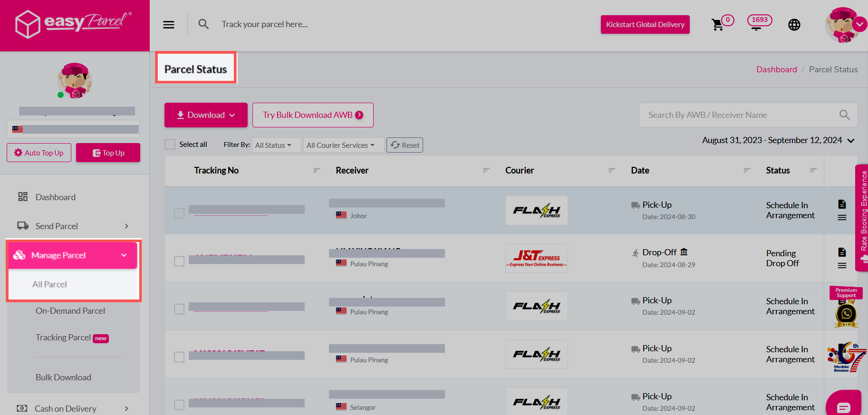Tick the checkbox for the J&T Express parcel row
The width and height of the screenshot is (868, 415).
click(x=179, y=261)
